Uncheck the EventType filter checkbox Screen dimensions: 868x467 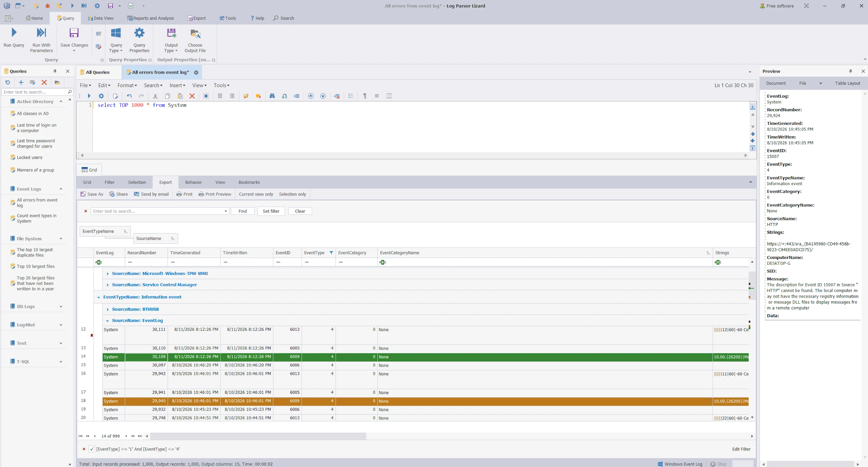(92, 449)
